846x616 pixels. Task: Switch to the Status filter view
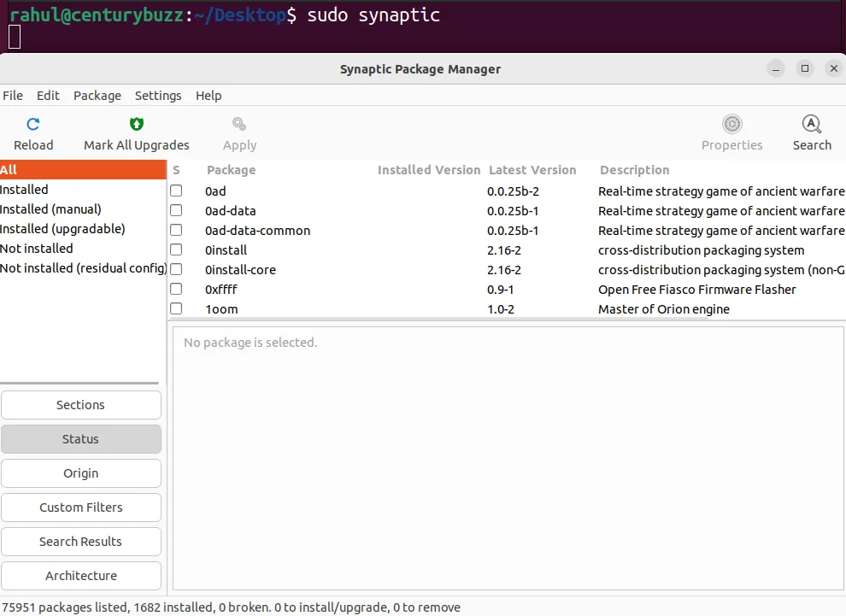pos(81,439)
